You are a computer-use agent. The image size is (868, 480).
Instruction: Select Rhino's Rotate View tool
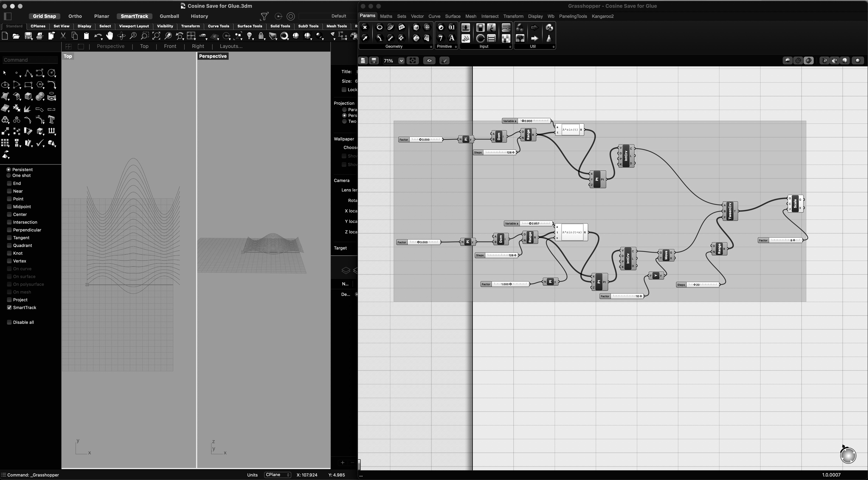(121, 36)
